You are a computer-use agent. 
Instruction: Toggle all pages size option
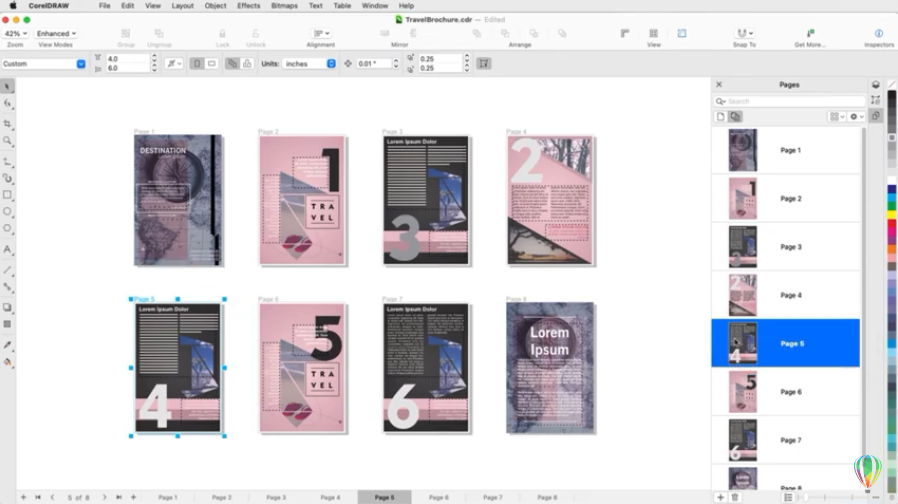point(232,64)
